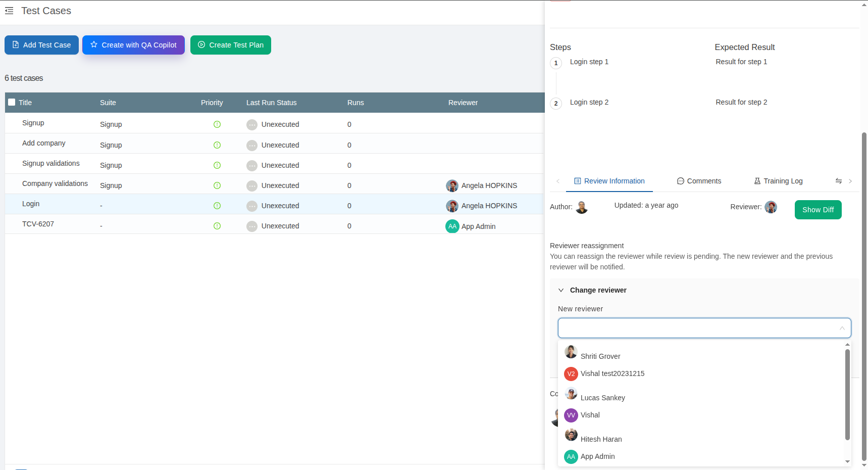Image resolution: width=868 pixels, height=470 pixels.
Task: Click the Result for step 2 text
Action: coord(741,102)
